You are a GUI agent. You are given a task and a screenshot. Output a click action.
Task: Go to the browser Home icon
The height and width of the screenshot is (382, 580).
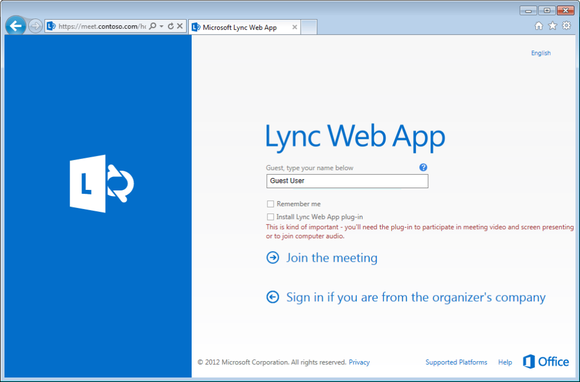click(x=539, y=26)
